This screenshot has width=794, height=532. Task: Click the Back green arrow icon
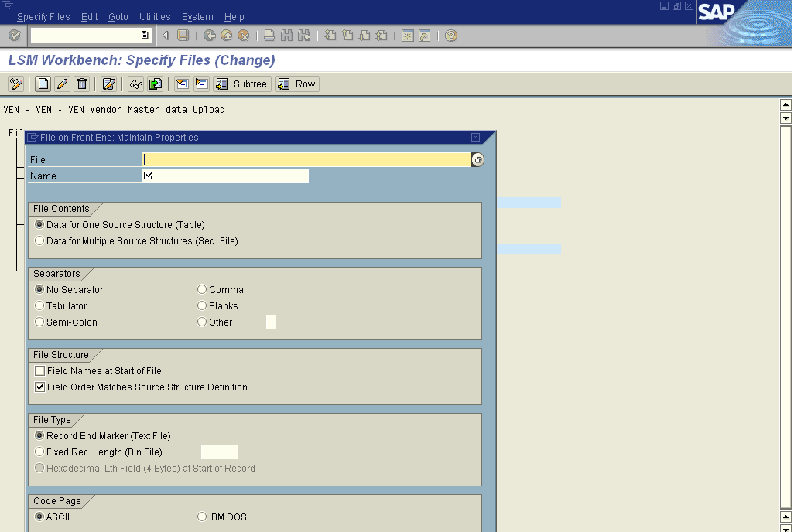click(210, 36)
